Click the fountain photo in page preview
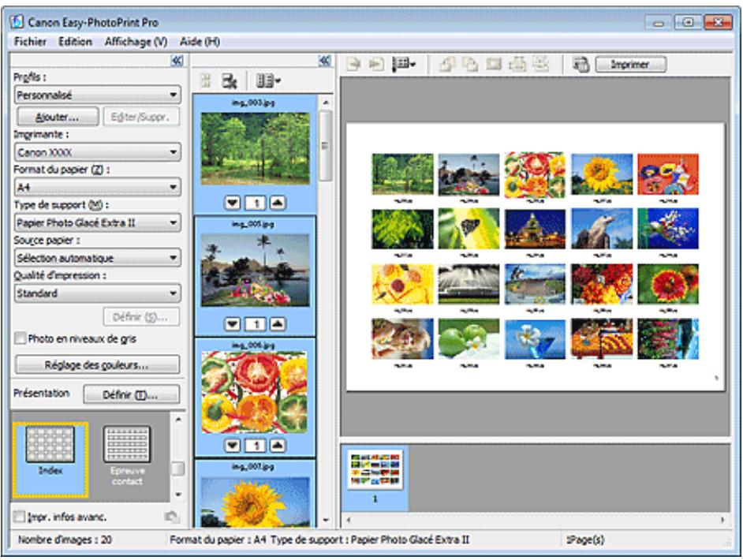 pyautogui.click(x=469, y=284)
